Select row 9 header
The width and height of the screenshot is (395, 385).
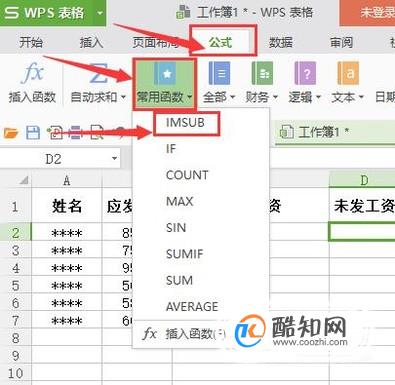[x=15, y=356]
